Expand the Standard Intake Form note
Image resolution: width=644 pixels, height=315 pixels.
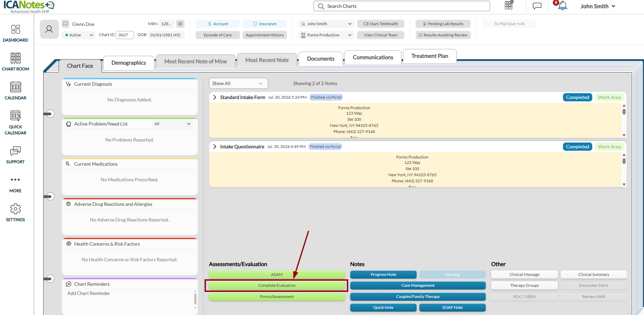pyautogui.click(x=214, y=97)
